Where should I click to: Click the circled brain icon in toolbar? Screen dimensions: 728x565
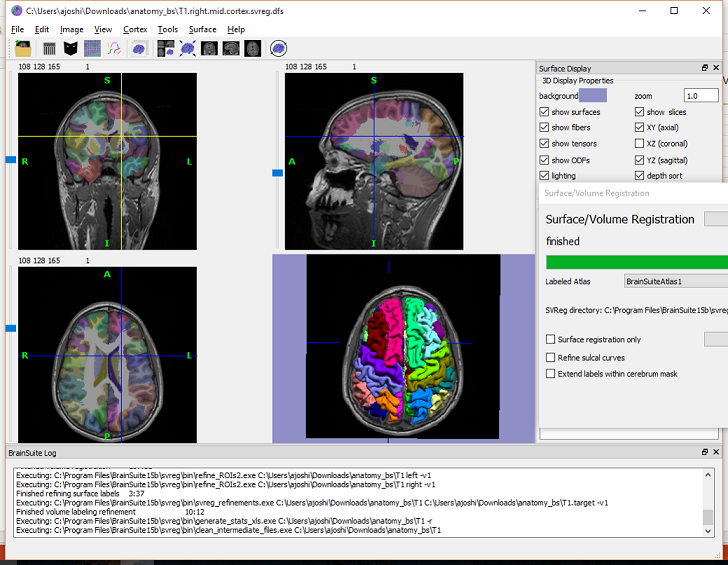[x=279, y=48]
